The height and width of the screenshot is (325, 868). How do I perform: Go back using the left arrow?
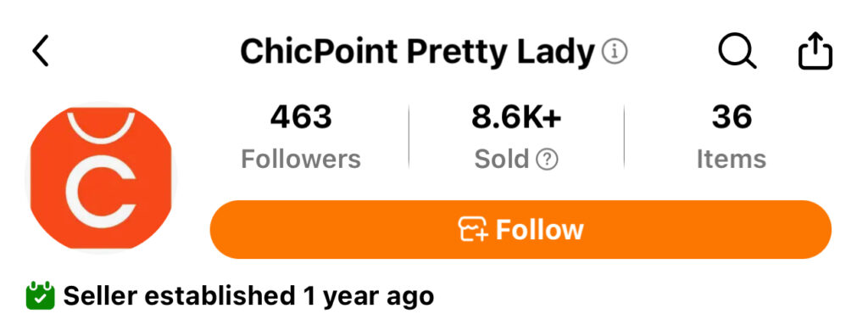(x=41, y=51)
